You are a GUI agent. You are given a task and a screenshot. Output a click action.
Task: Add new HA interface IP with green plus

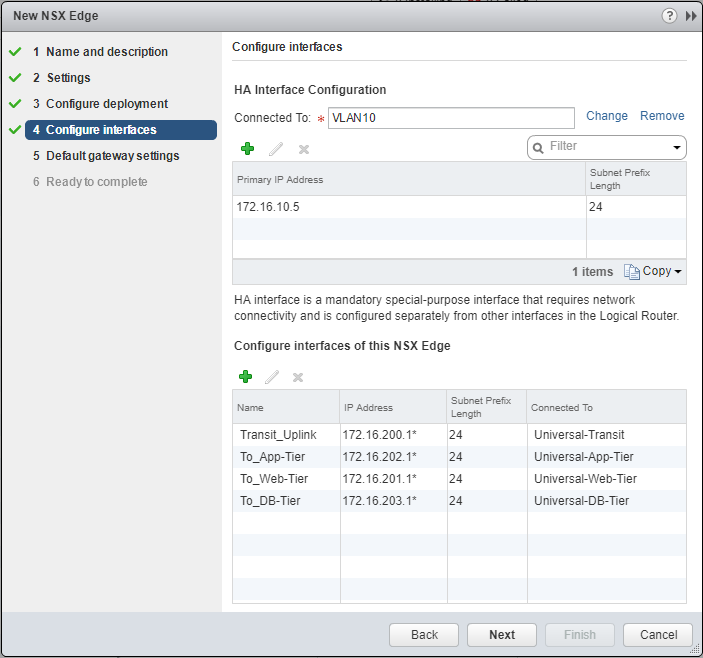click(247, 149)
